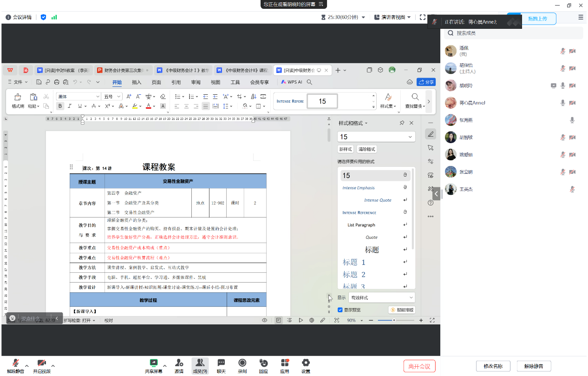Open the 审阅 ribbon tab
The height and width of the screenshot is (376, 588).
pyautogui.click(x=196, y=82)
